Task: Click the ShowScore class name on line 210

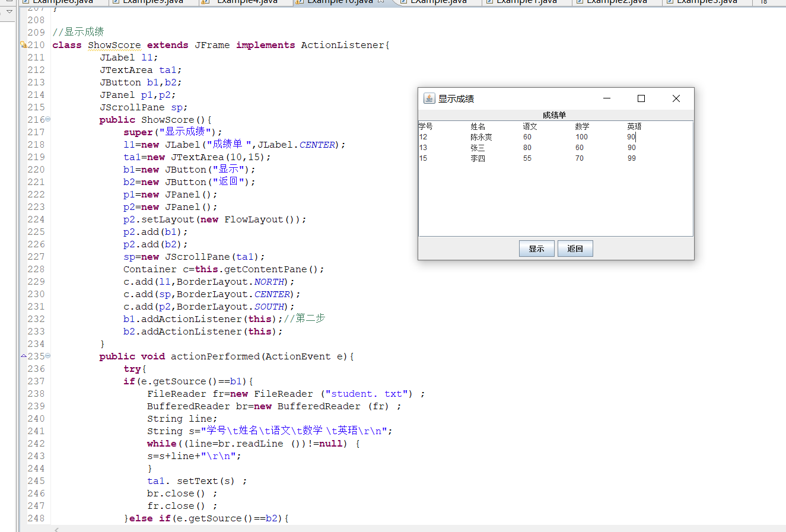Action: (x=114, y=45)
